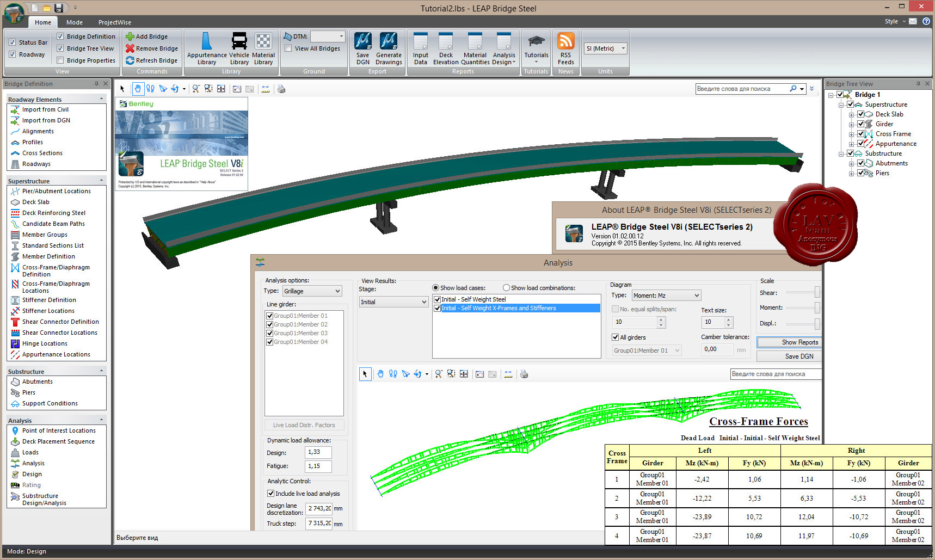Click main viewport search field
Image resolution: width=935 pixels, height=560 pixels.
(x=742, y=89)
